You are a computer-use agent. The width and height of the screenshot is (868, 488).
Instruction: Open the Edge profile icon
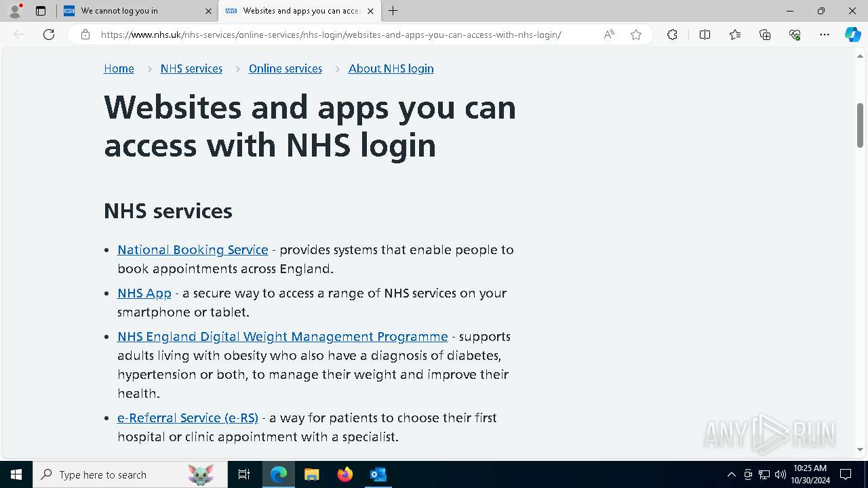coord(15,11)
